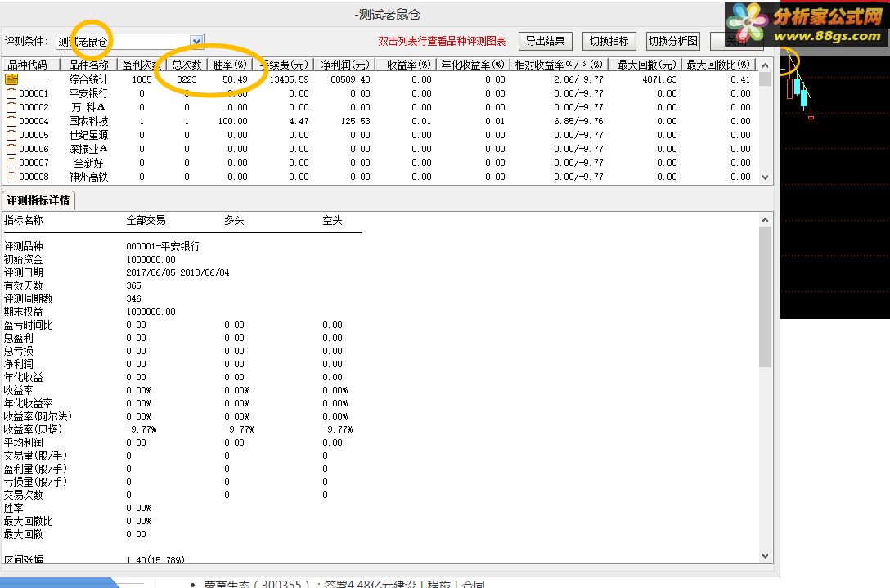Sort by 品种名称 column header
890x588 pixels.
tap(88, 65)
